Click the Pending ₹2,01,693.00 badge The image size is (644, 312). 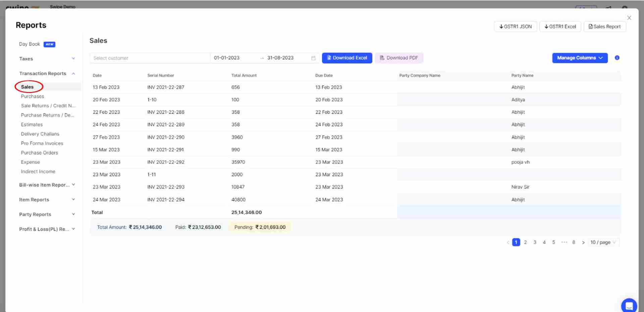pos(260,227)
